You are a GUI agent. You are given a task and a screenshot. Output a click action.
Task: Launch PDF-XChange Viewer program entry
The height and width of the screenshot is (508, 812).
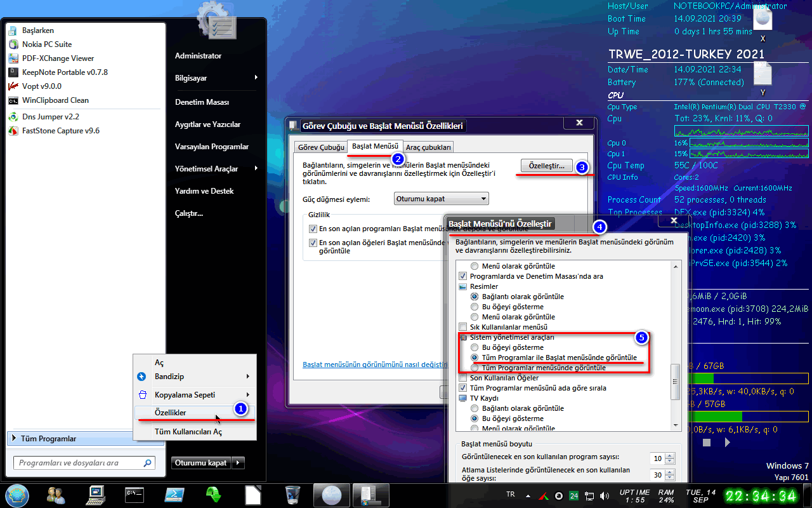(58, 58)
